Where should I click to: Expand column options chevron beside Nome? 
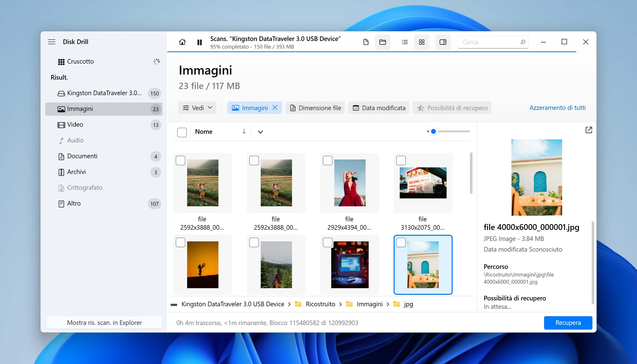[x=260, y=132]
